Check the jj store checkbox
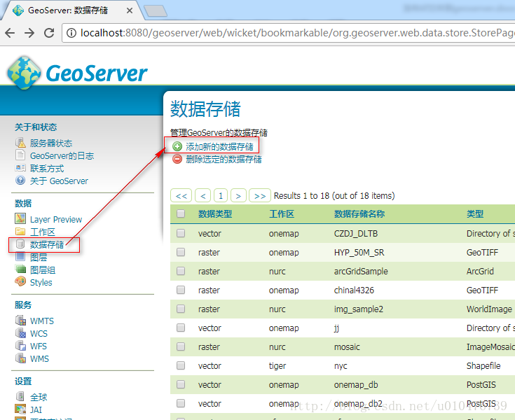The height and width of the screenshot is (420, 515). coord(181,328)
